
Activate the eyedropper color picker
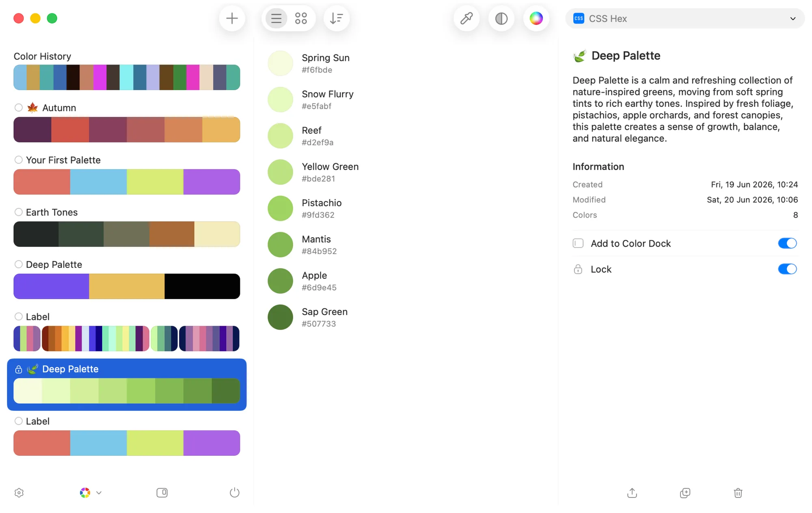click(x=466, y=18)
